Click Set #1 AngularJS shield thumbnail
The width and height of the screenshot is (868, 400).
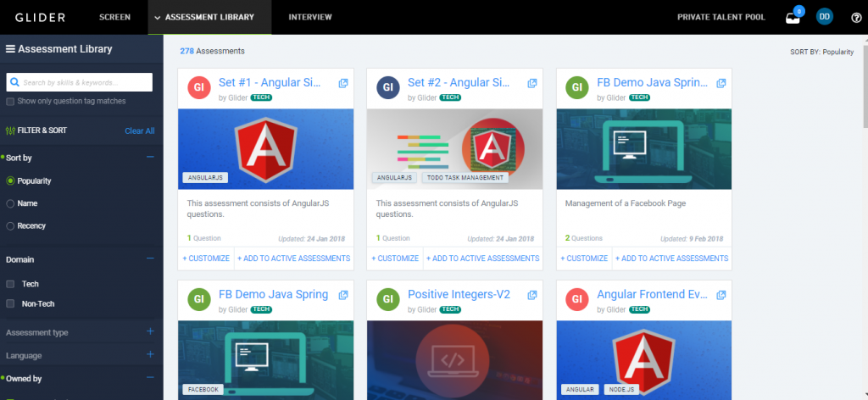265,149
